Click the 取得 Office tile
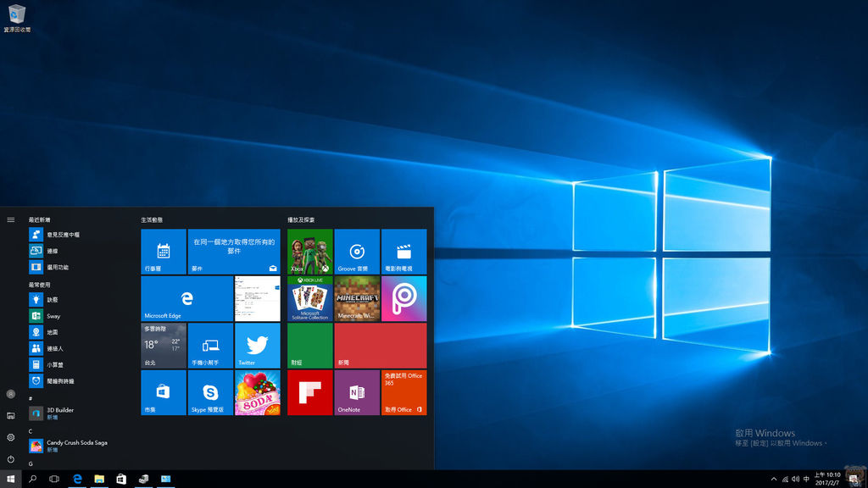Image resolution: width=868 pixels, height=488 pixels. click(x=404, y=392)
